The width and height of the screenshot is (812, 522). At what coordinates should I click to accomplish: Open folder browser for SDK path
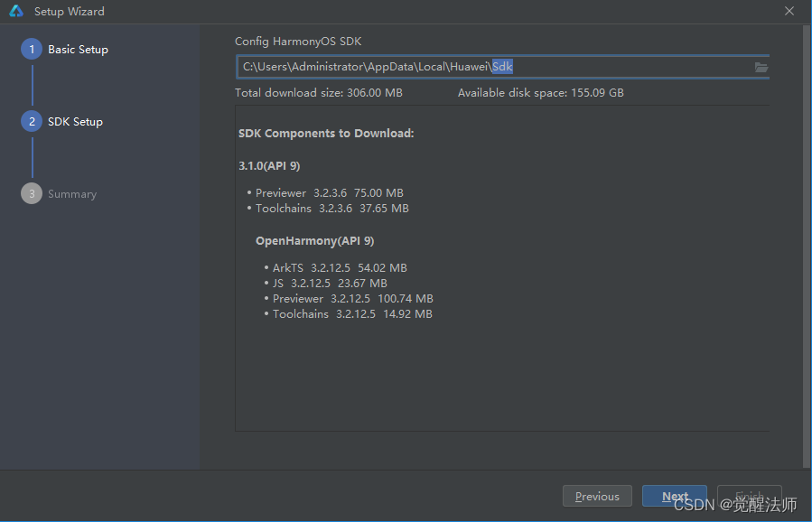pos(761,68)
